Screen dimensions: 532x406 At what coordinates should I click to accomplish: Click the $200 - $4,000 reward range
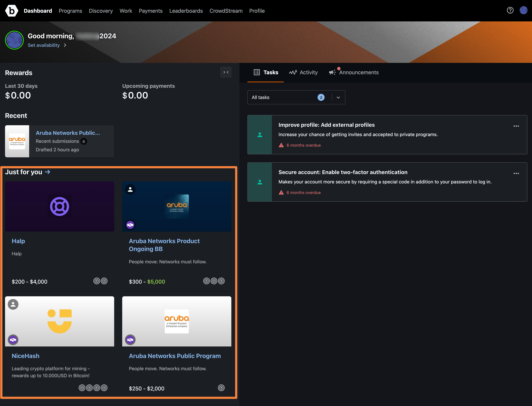(29, 282)
